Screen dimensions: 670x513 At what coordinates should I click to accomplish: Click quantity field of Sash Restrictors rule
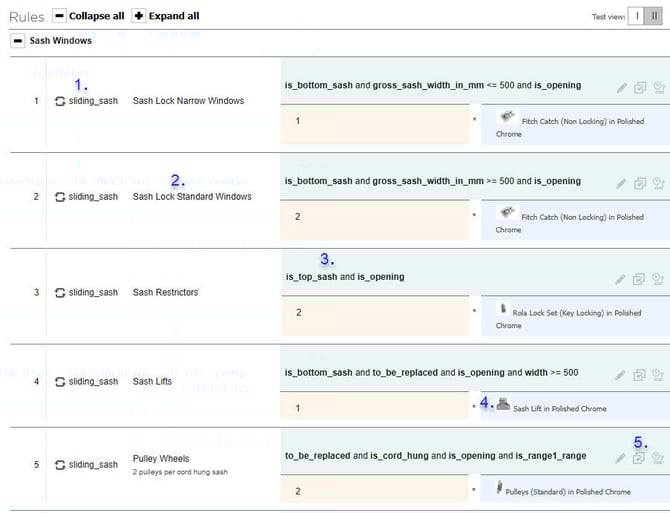pyautogui.click(x=375, y=312)
